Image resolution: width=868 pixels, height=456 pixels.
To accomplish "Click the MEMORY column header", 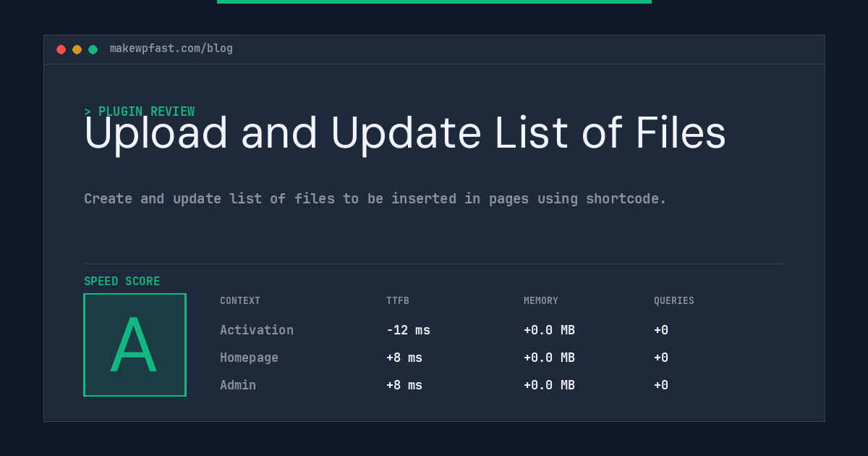I will (541, 301).
